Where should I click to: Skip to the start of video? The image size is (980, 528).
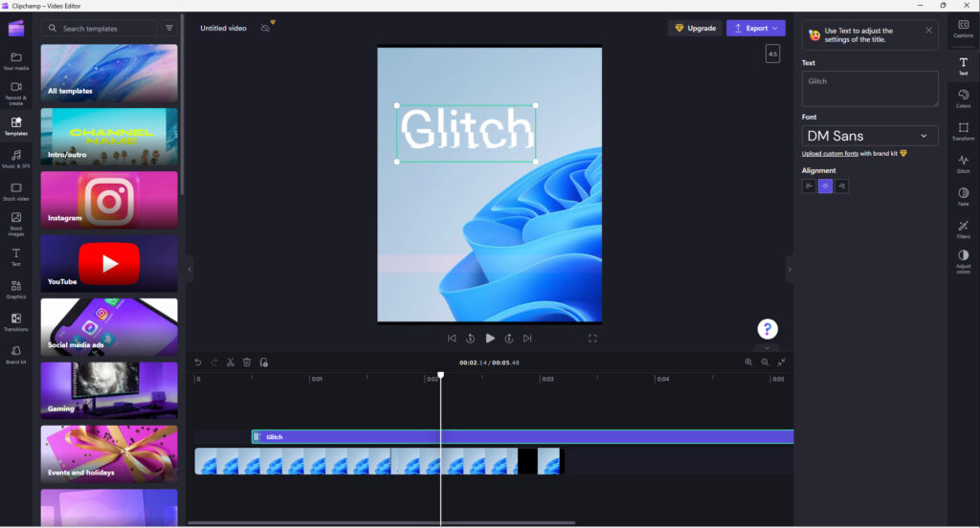tap(452, 338)
